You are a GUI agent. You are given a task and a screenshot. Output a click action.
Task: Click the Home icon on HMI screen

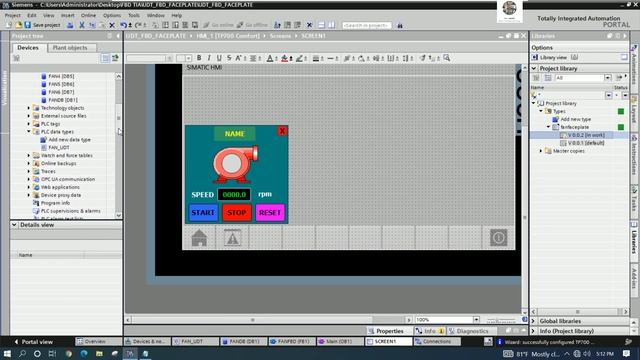(x=199, y=238)
